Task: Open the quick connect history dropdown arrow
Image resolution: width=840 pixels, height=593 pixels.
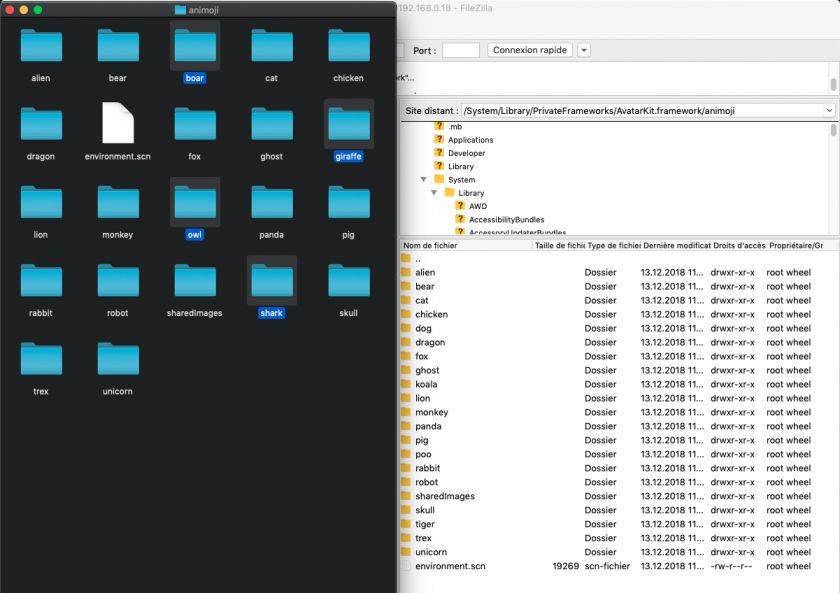Action: 584,50
